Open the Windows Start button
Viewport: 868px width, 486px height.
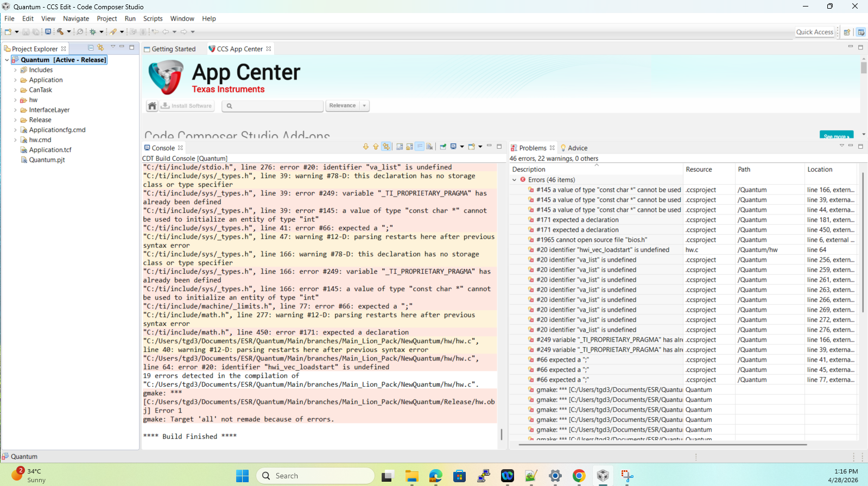(242, 476)
